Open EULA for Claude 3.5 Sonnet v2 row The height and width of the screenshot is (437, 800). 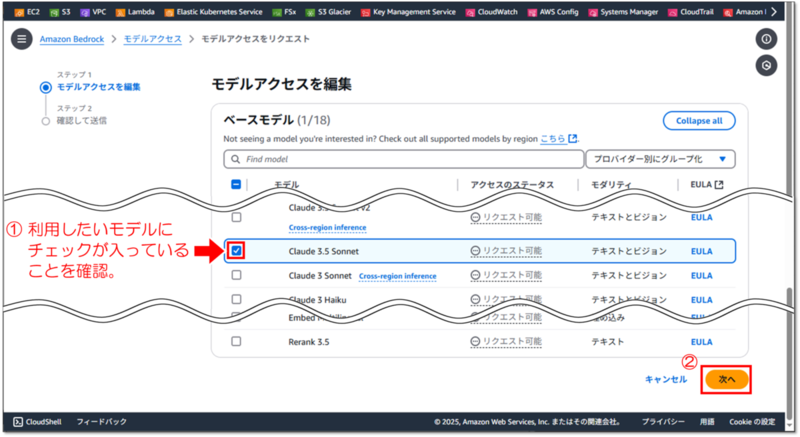click(x=702, y=218)
